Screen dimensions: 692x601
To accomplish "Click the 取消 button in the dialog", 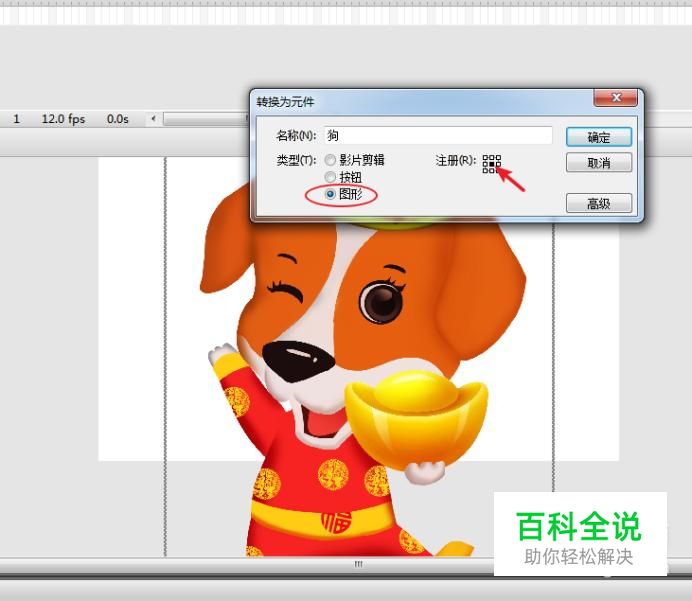I will [598, 163].
